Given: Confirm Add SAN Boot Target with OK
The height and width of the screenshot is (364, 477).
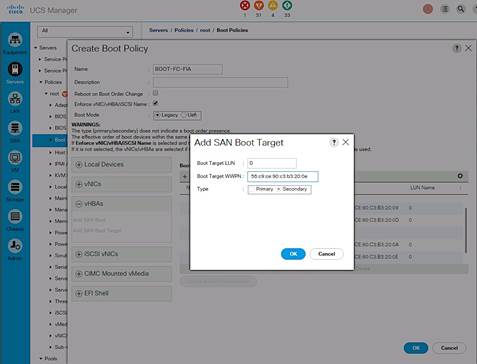Looking at the screenshot, I should coord(293,254).
